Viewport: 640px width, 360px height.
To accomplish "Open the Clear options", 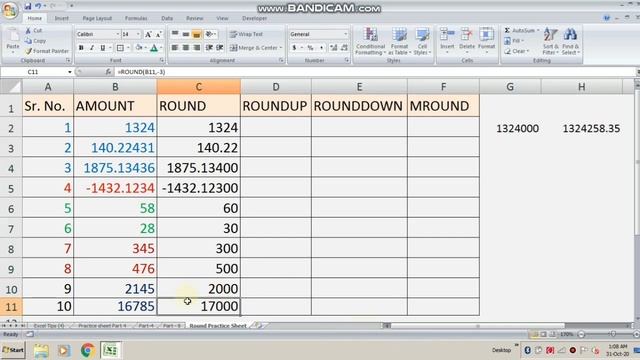I will tap(516, 51).
